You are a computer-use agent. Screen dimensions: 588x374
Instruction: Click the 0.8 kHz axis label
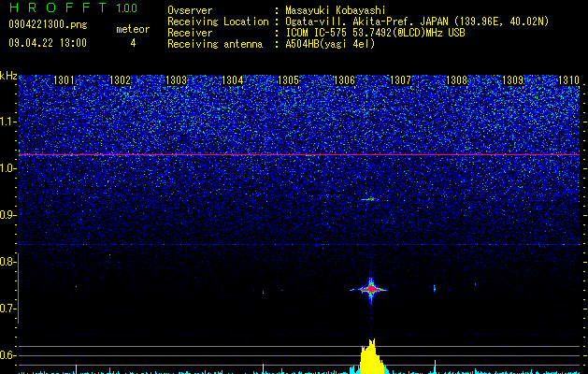[7, 262]
